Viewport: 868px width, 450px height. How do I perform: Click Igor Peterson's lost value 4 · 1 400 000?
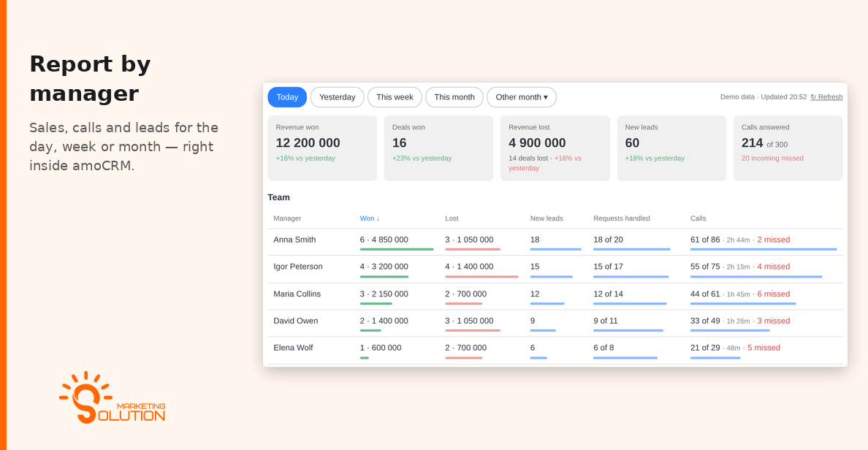tap(469, 266)
